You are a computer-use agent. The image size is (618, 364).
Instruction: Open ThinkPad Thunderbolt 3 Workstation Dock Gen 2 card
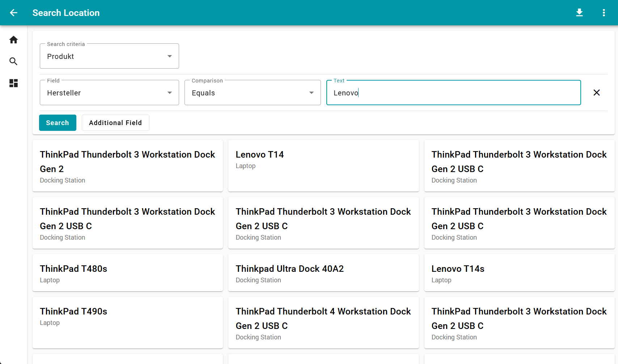[x=128, y=166]
